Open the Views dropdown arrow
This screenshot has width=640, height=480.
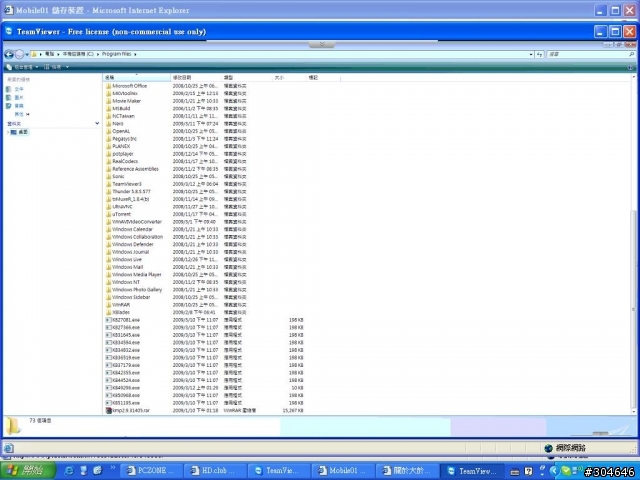67,67
